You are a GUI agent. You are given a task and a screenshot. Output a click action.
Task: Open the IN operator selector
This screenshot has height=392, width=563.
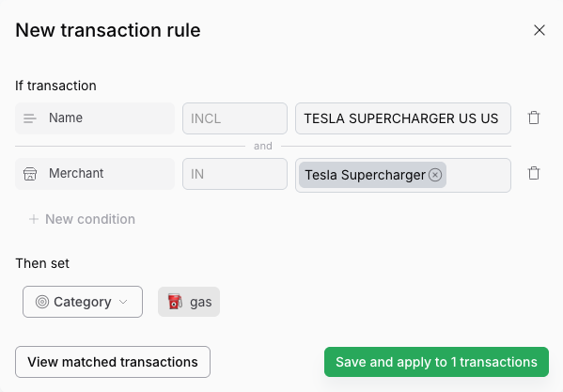235,174
